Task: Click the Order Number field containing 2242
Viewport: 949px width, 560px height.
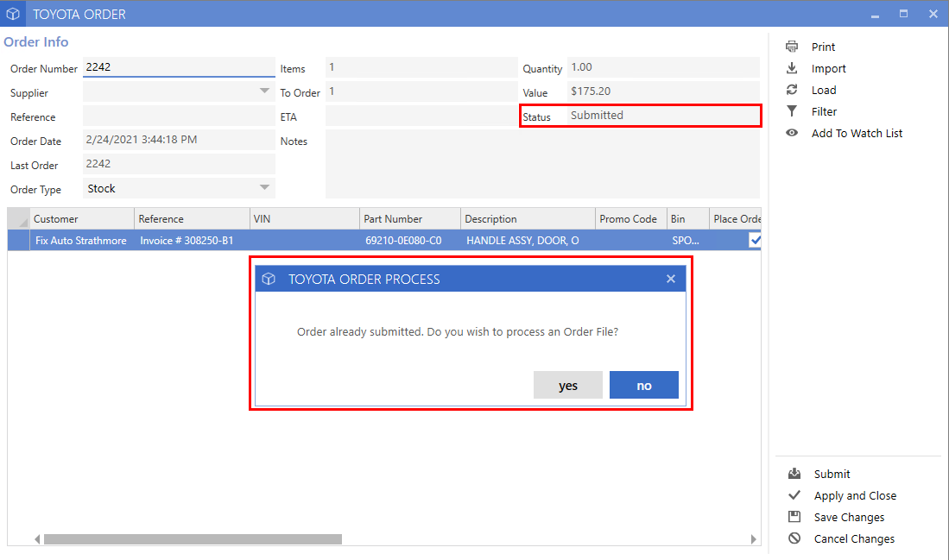Action: tap(179, 67)
